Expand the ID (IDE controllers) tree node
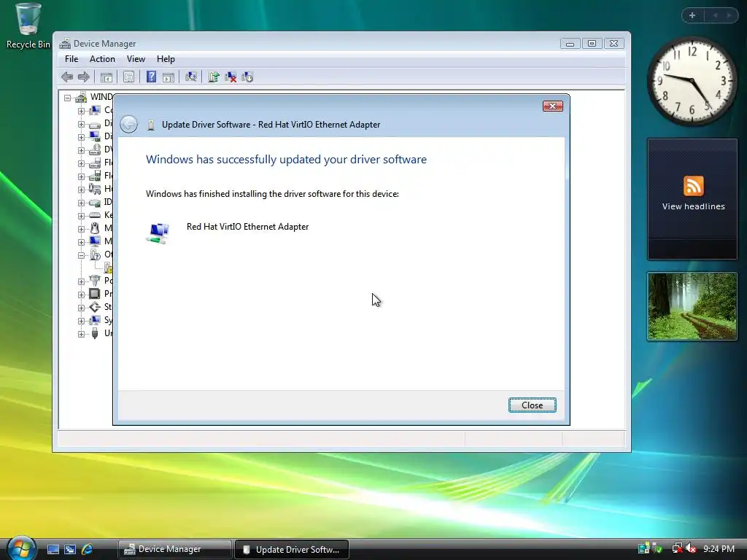The image size is (747, 560). pos(81,203)
